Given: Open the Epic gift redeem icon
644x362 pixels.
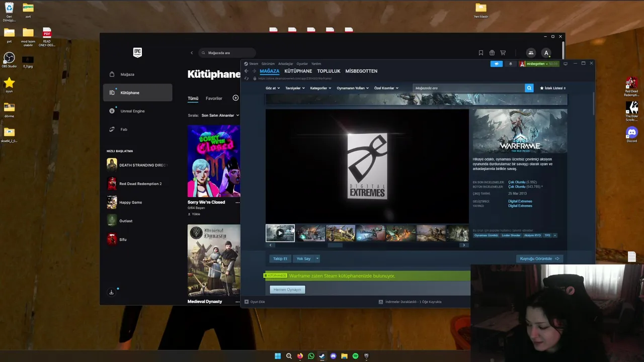Looking at the screenshot, I should point(492,53).
